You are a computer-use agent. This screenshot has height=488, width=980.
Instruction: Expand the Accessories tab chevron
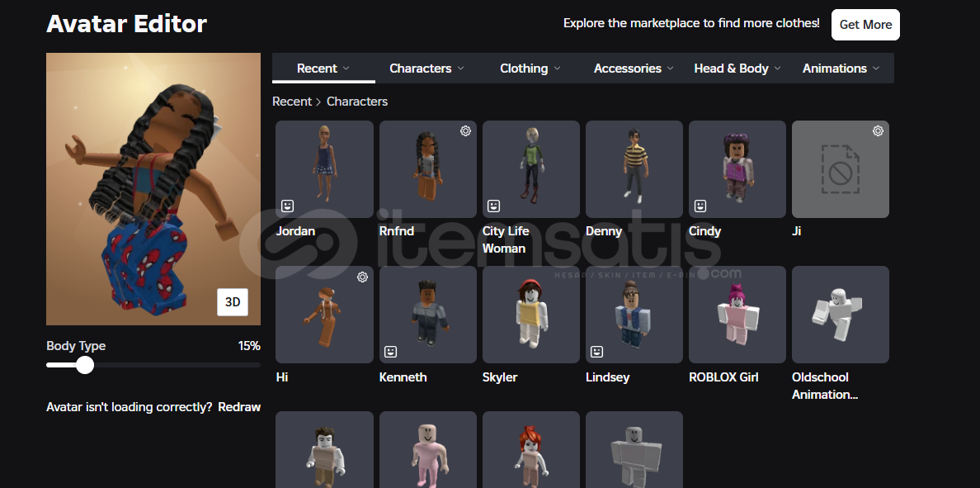pos(671,69)
